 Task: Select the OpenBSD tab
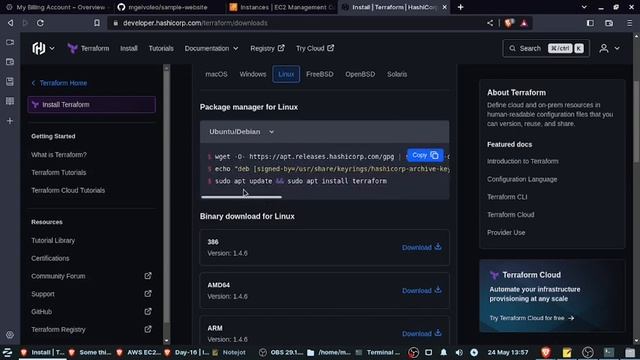(360, 74)
